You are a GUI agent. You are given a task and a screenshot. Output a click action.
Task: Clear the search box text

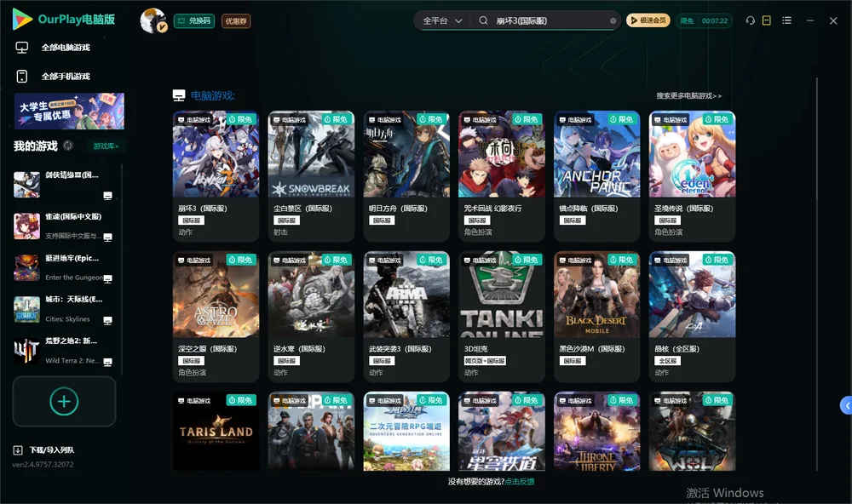pos(613,21)
